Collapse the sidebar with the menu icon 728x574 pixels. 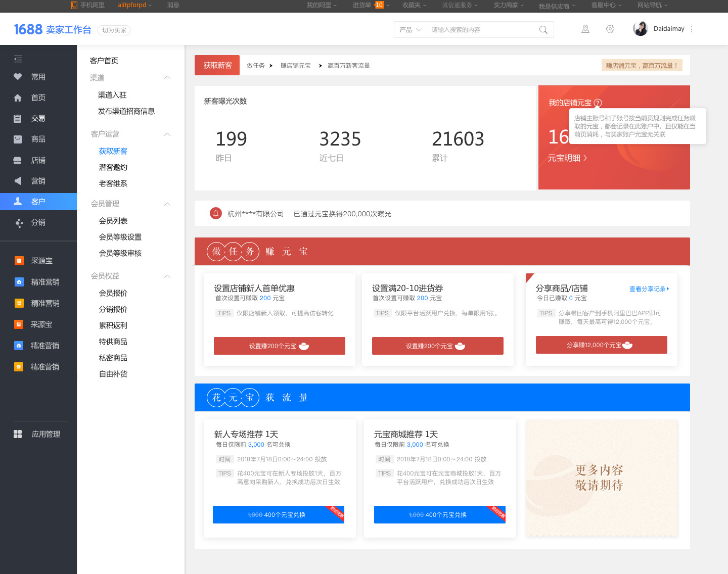[18, 59]
